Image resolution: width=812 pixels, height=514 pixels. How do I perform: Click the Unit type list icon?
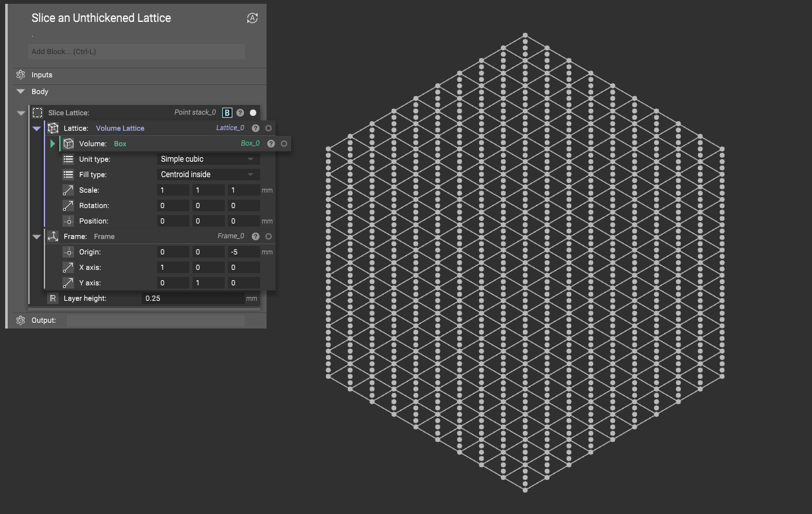click(x=68, y=159)
